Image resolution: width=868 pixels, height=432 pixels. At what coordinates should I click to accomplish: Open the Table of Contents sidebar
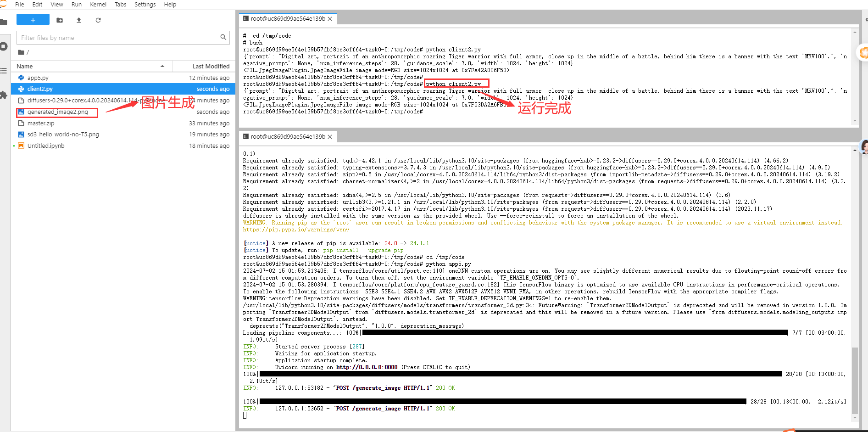click(4, 71)
